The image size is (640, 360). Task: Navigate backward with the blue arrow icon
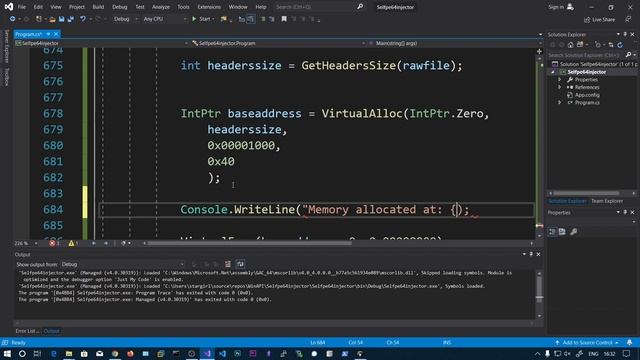coord(13,19)
